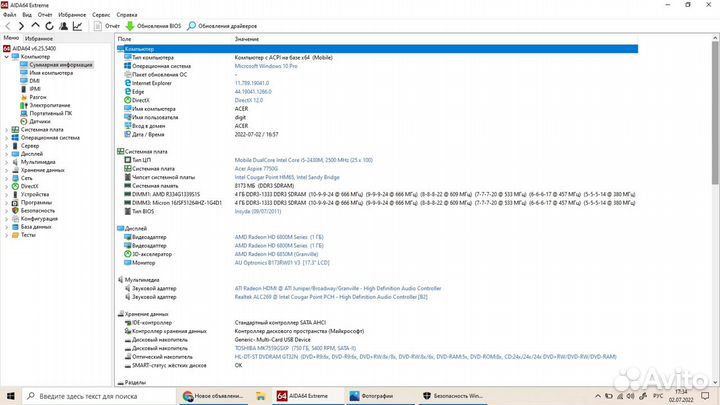This screenshot has width=720, height=405.
Task: Open the graph chart toolbar icon
Action: (77, 26)
